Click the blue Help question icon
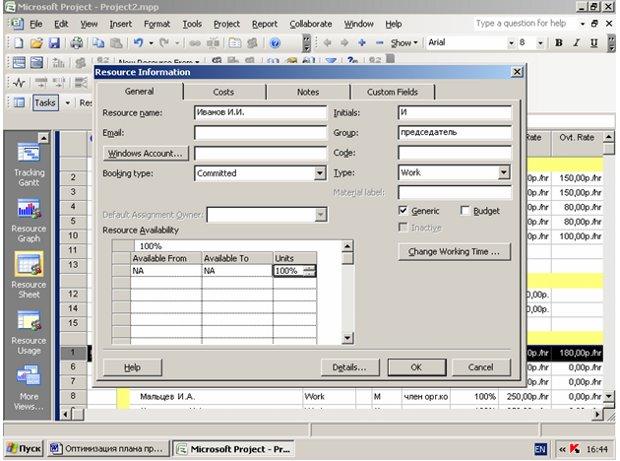This screenshot has height=461, width=620. point(275,43)
